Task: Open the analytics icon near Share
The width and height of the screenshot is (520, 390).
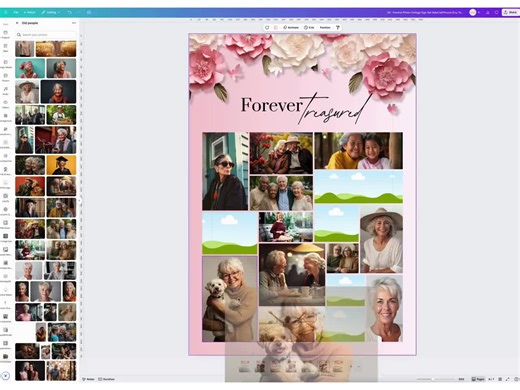Action: point(488,12)
